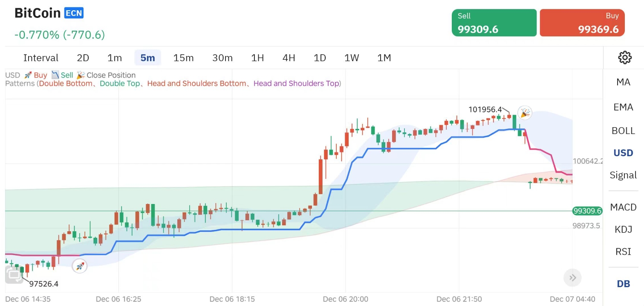The height and width of the screenshot is (306, 644).
Task: Expand the chart with the double-chevron button
Action: [x=572, y=277]
